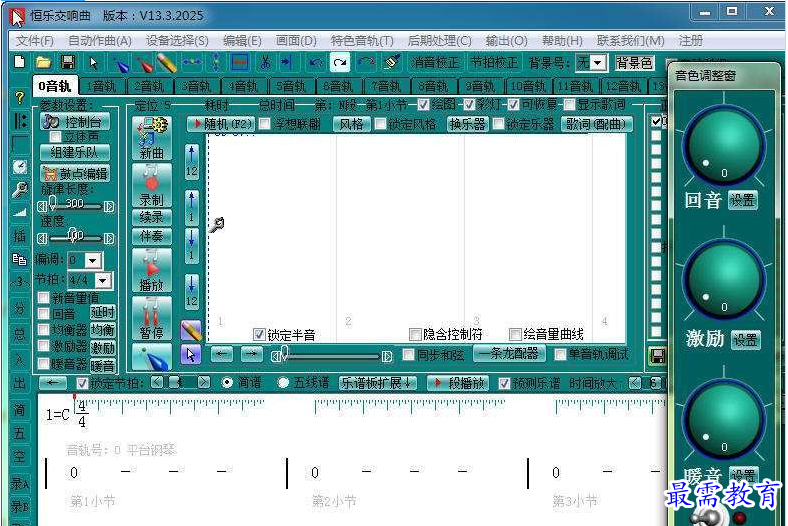Click the highlighted redo arrow icon
Screen dimensions: 788x526
tap(340, 63)
